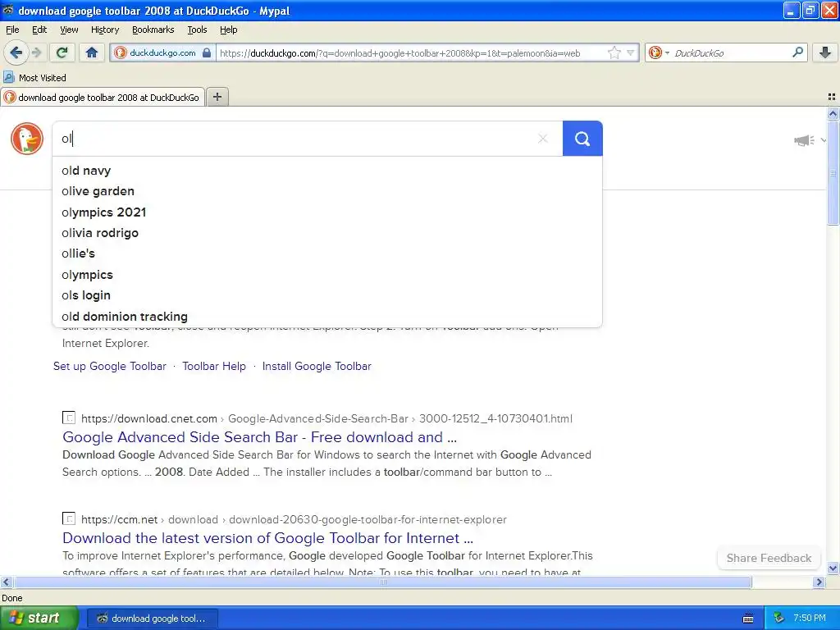Click the 7:50 PM clock

pos(810,619)
